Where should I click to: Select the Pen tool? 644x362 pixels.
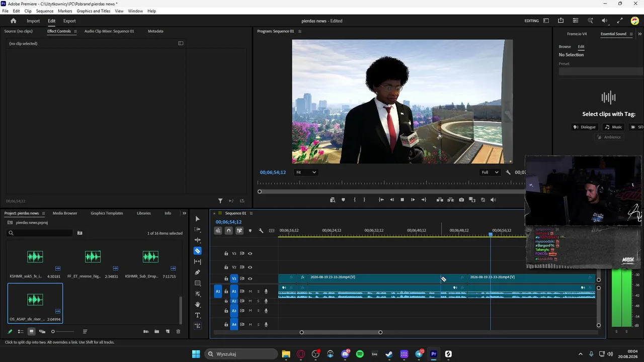point(197,272)
